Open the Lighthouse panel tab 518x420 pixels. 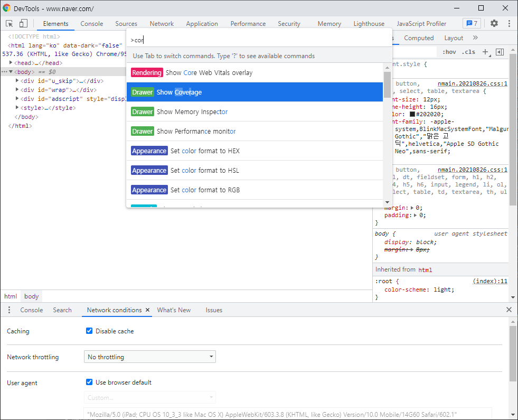(x=369, y=24)
